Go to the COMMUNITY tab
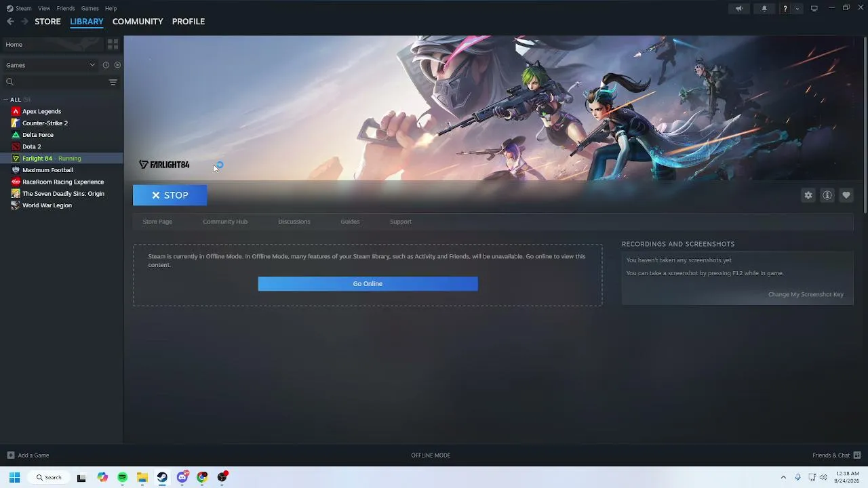 click(138, 22)
